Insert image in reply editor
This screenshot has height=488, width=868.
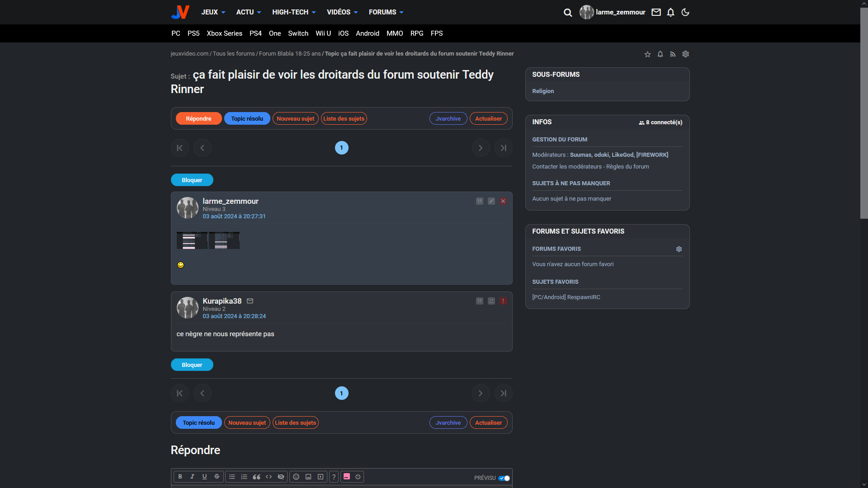coord(308,477)
